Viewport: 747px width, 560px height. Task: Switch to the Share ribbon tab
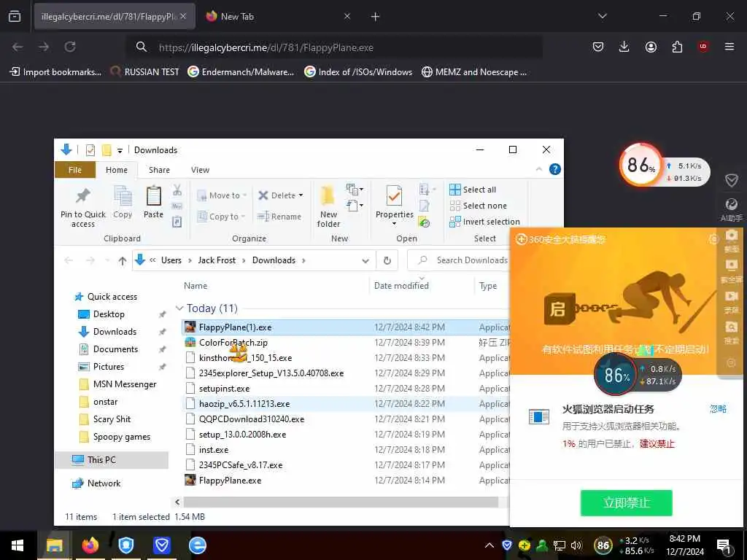click(x=159, y=170)
